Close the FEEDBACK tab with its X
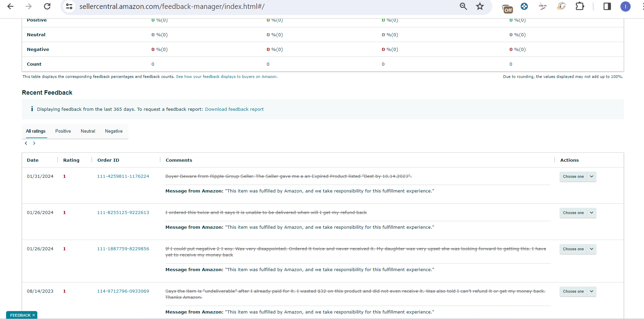 point(33,315)
